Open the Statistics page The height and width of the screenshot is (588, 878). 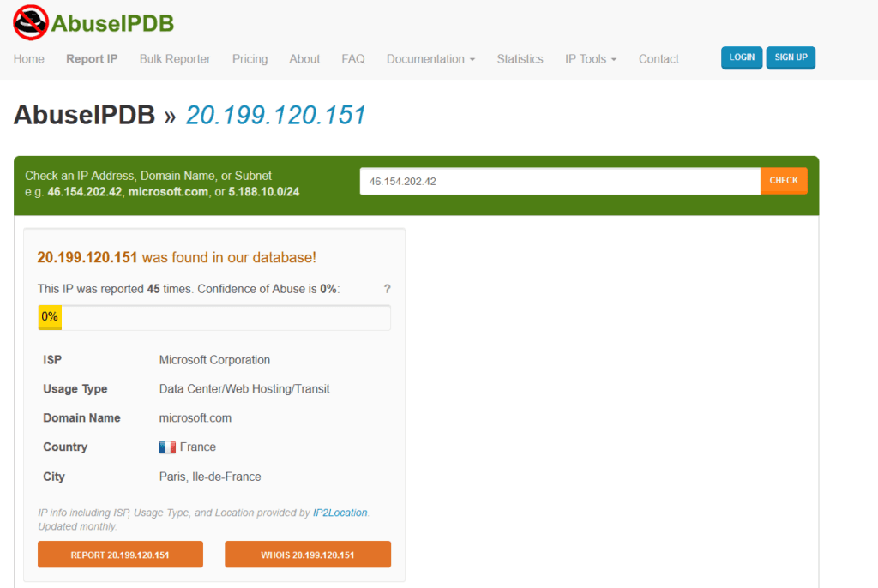(520, 59)
